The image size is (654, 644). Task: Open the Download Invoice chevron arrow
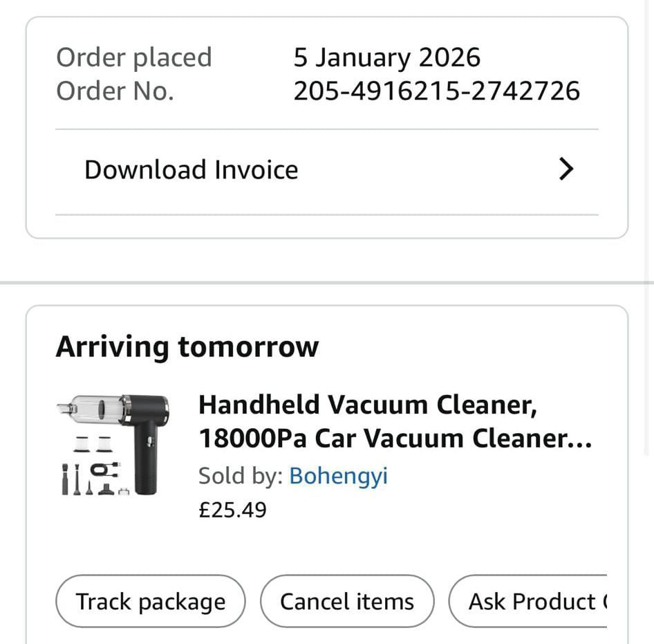click(x=566, y=169)
